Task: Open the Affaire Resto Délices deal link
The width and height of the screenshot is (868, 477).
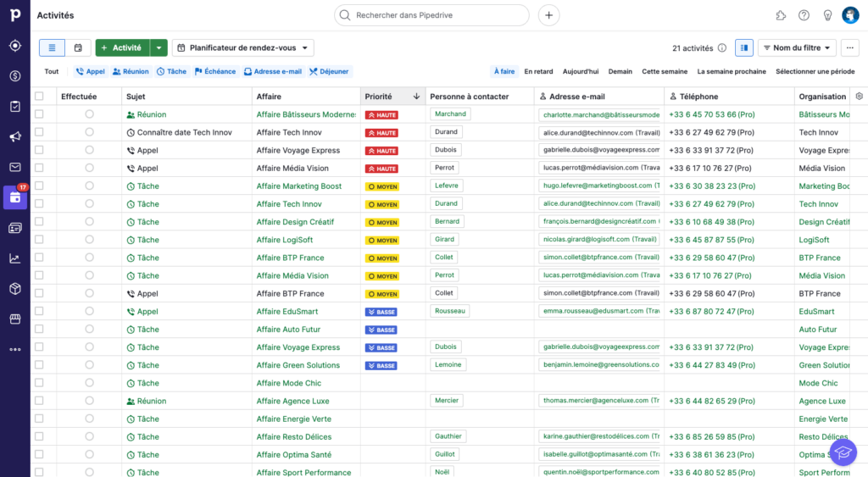Action: coord(294,436)
